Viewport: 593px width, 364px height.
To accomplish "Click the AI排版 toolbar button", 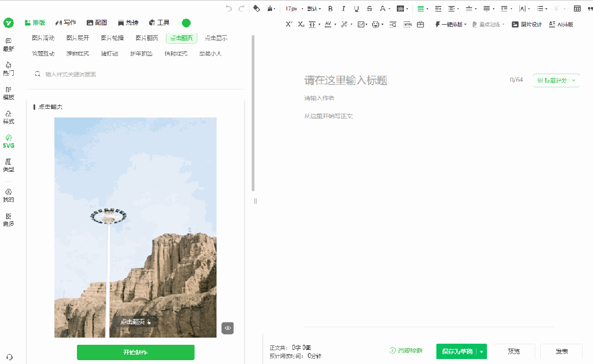I will pos(561,24).
